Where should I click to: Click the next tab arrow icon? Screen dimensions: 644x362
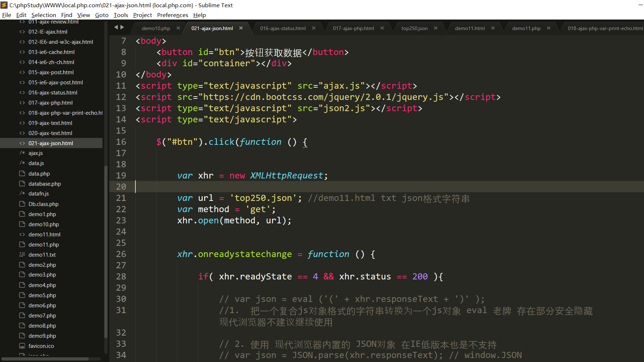pyautogui.click(x=122, y=27)
